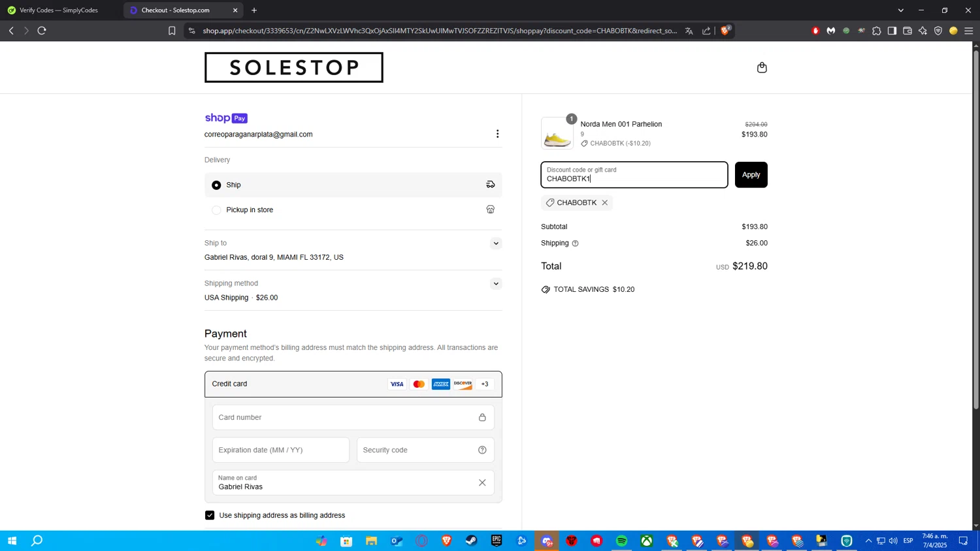Image resolution: width=980 pixels, height=551 pixels.
Task: Clear the Name on card field
Action: 482,482
